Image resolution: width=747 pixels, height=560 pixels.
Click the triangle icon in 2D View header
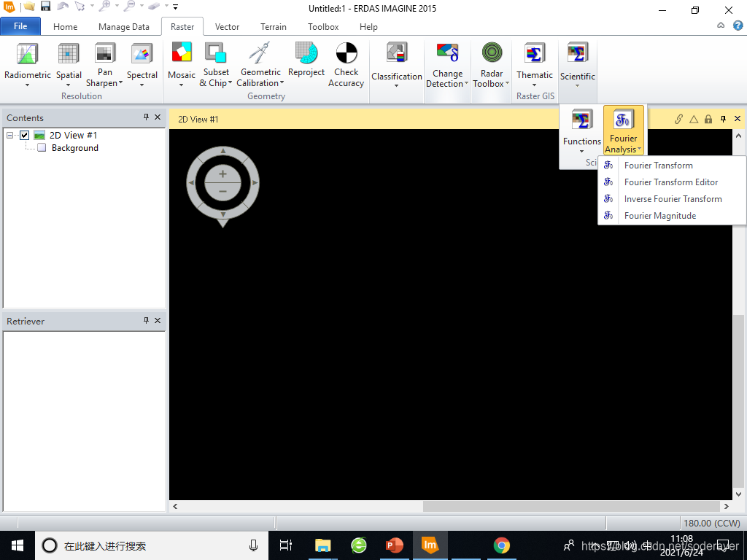point(694,119)
